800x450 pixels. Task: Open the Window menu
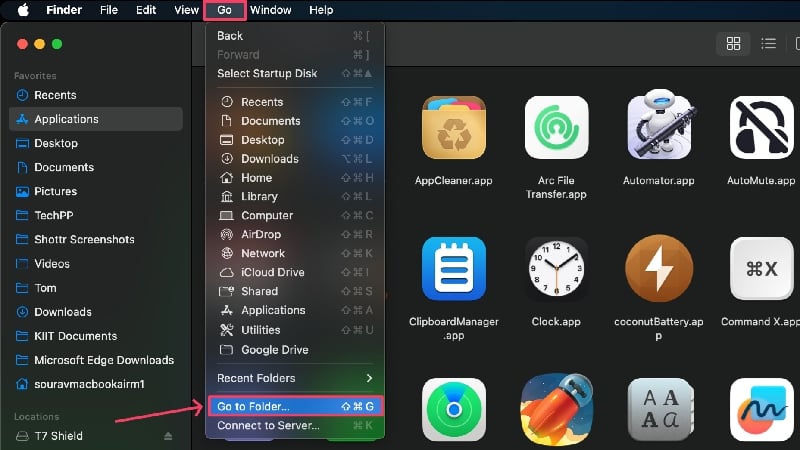point(270,10)
